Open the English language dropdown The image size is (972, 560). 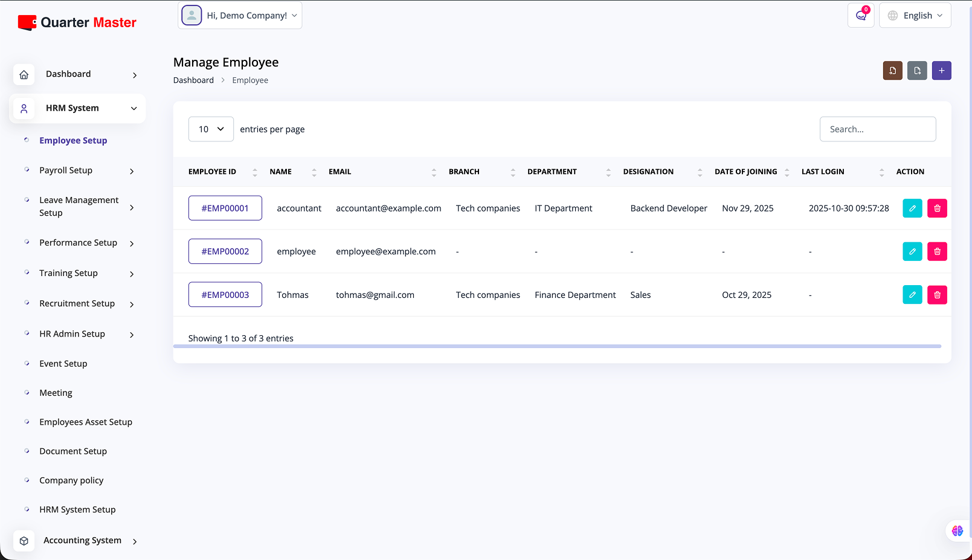[915, 16]
